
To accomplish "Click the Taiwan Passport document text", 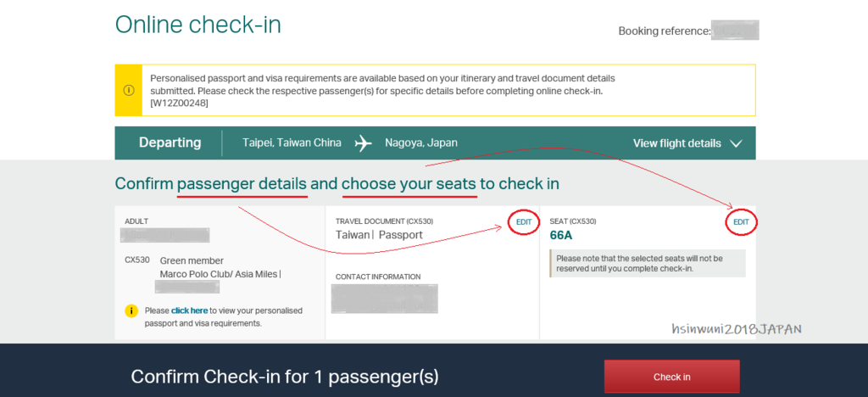I will (379, 235).
